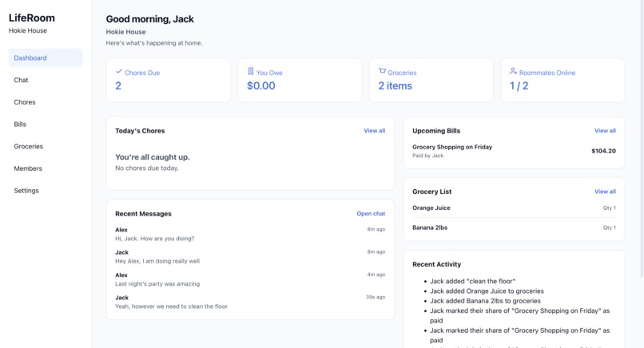Image resolution: width=644 pixels, height=348 pixels.
Task: Click activity 'Jack added "clean the floor"'
Action: [473, 281]
